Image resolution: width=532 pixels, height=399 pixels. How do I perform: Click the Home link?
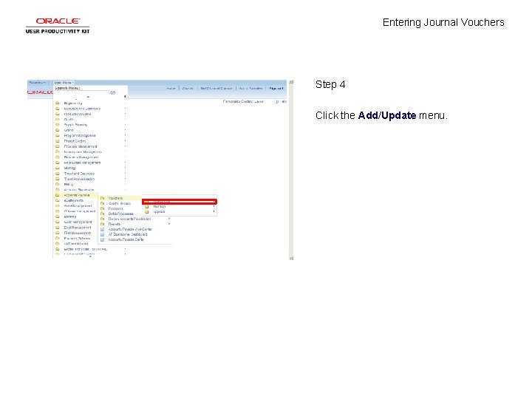[171, 89]
